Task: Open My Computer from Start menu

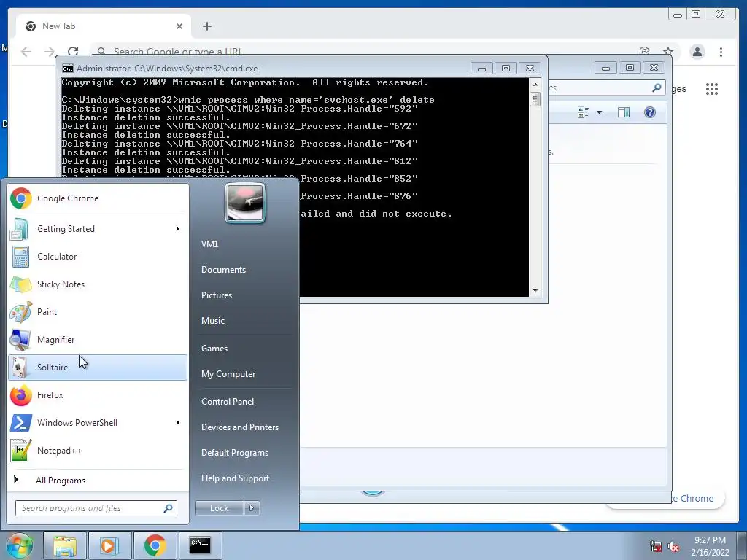Action: coord(228,374)
